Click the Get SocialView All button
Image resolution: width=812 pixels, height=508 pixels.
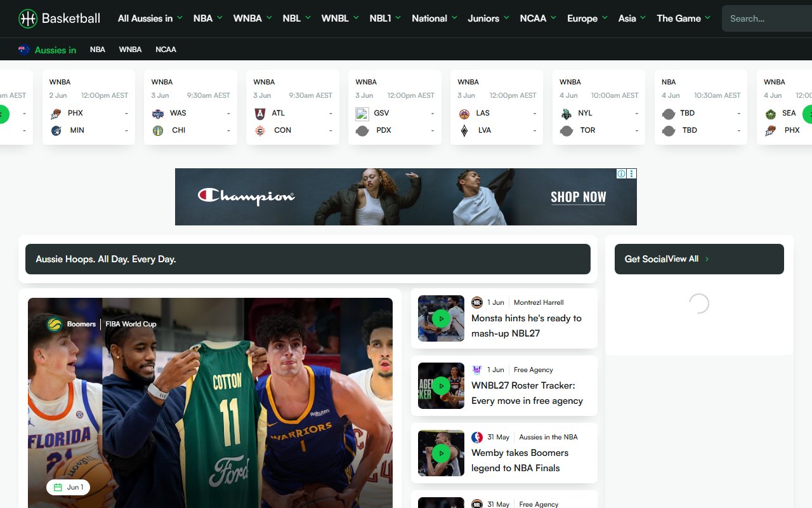(x=699, y=259)
